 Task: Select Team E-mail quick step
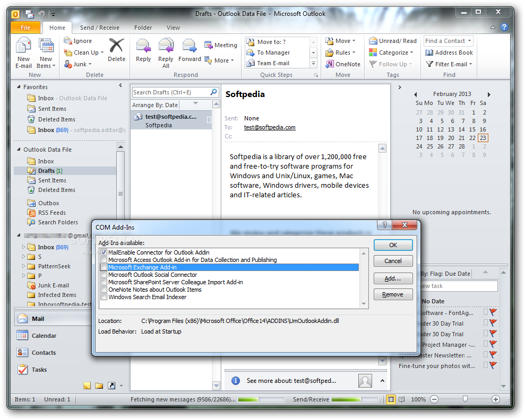[273, 63]
